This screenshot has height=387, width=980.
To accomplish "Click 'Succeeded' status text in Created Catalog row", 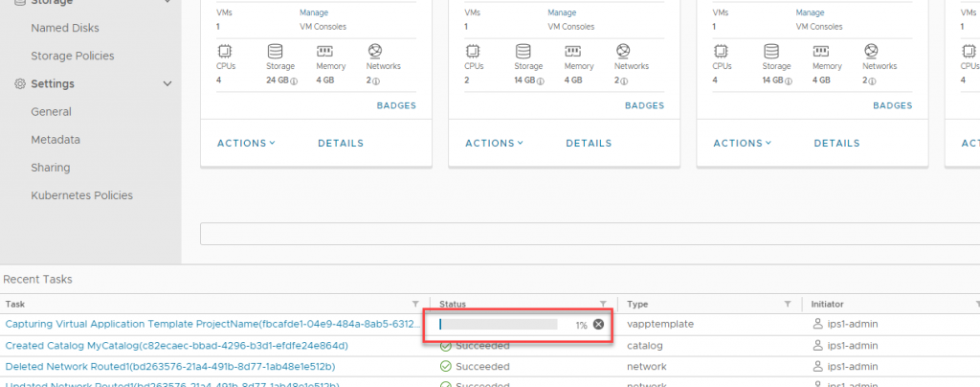I will point(482,346).
